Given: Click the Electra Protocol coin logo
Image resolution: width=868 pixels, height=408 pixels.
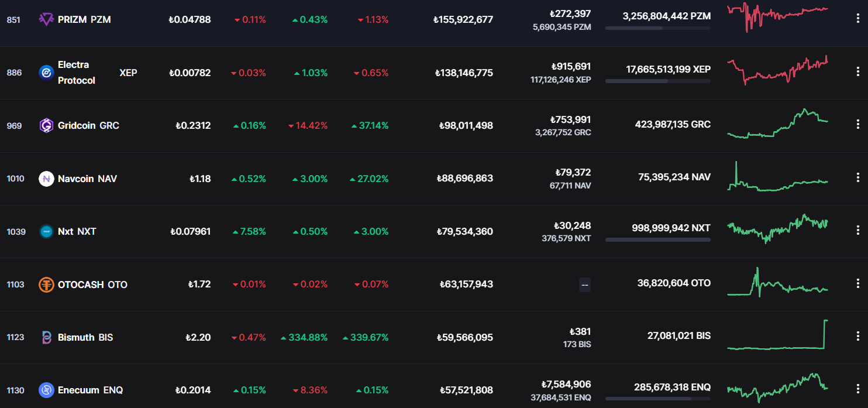Looking at the screenshot, I should (46, 73).
